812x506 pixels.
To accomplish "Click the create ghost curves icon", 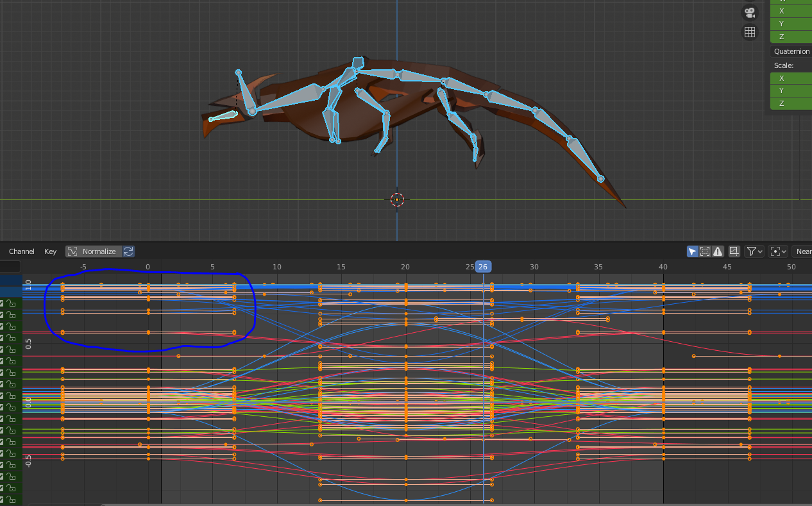I will (734, 251).
